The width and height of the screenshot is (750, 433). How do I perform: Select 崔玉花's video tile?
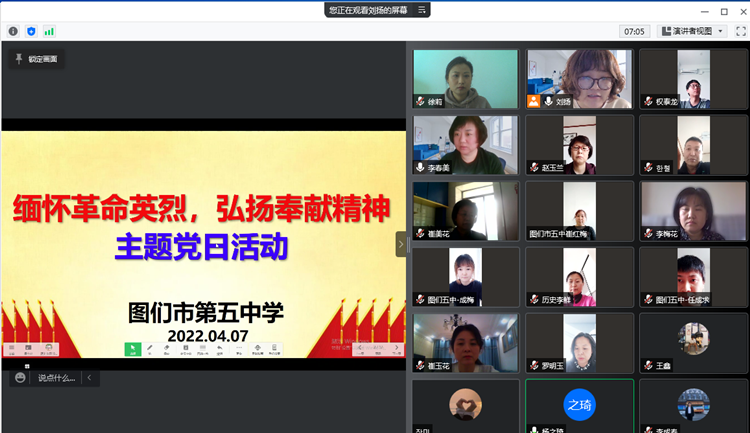click(x=465, y=343)
